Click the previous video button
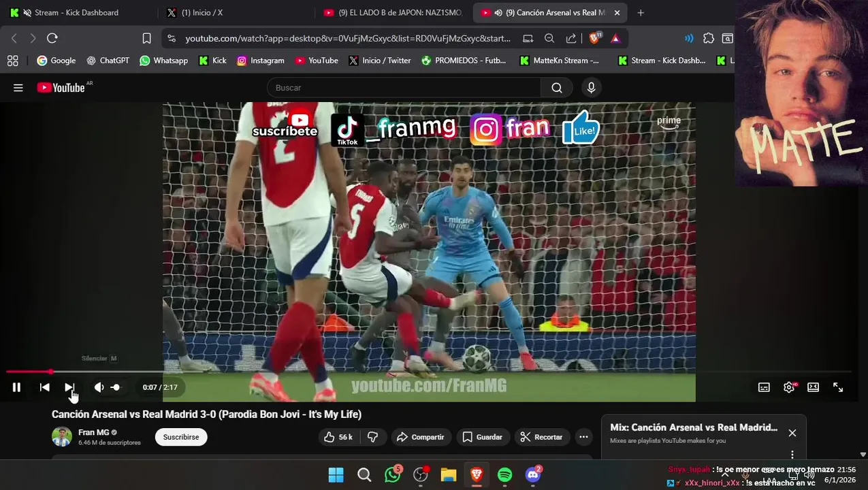Screen dimensions: 868x490 click(44, 387)
